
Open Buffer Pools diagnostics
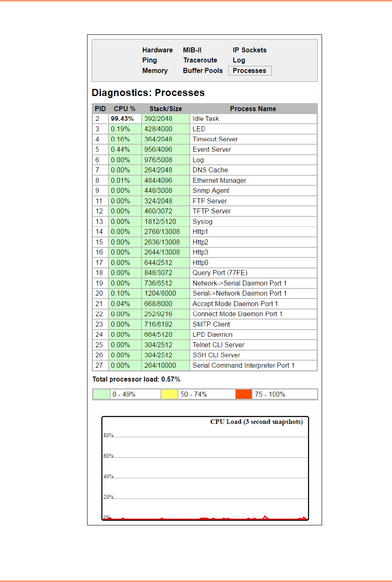point(203,71)
